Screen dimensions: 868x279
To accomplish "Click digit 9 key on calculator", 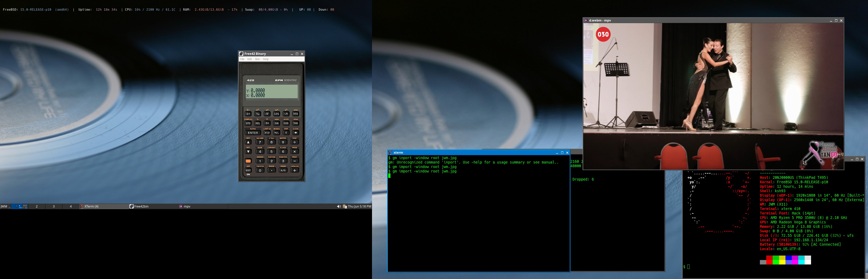I will (x=283, y=142).
